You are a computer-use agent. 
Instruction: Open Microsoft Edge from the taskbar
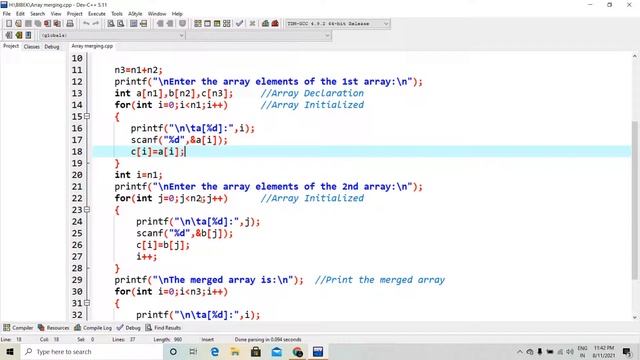[214, 351]
